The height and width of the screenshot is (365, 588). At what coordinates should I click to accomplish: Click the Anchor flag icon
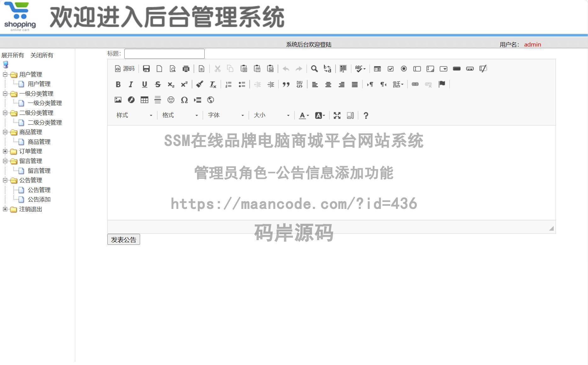pyautogui.click(x=442, y=84)
